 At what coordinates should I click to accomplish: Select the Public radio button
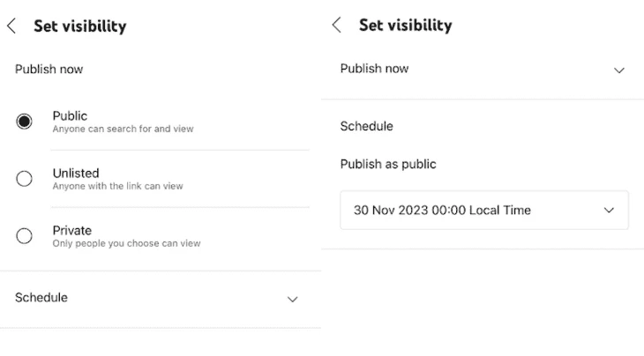[24, 122]
